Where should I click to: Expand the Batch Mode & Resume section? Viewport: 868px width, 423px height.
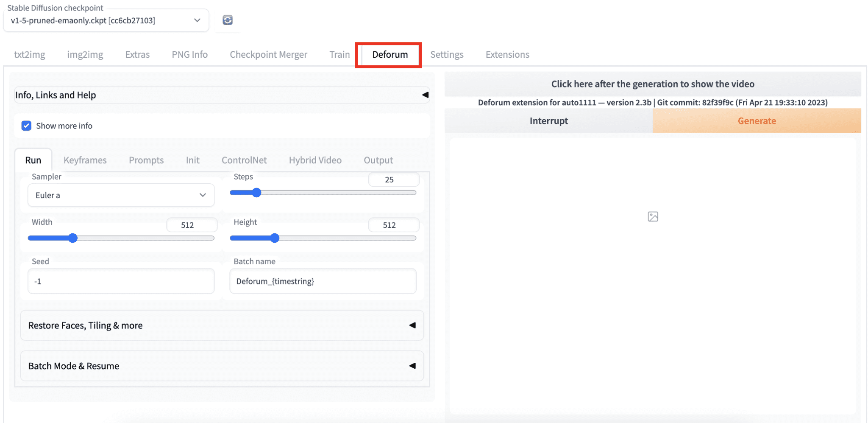coord(222,366)
